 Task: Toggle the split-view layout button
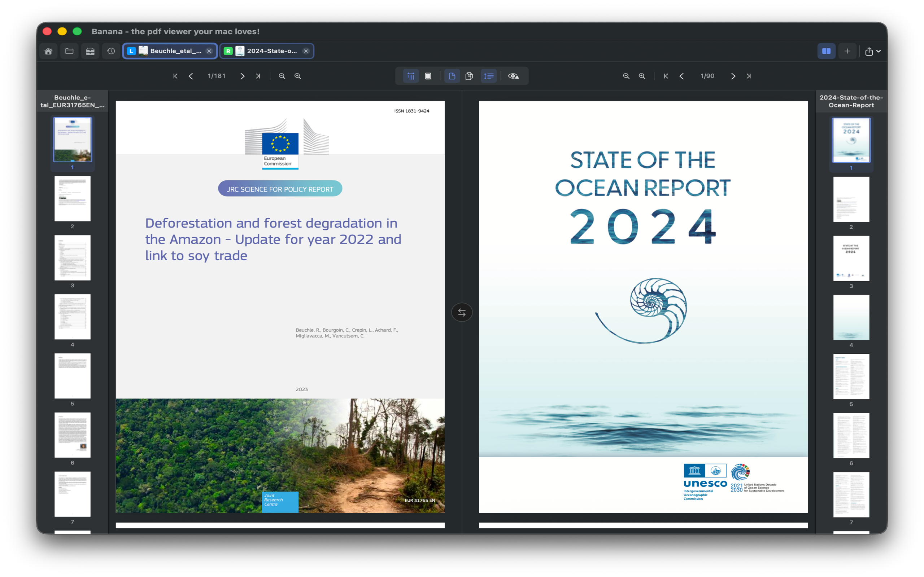(x=827, y=51)
